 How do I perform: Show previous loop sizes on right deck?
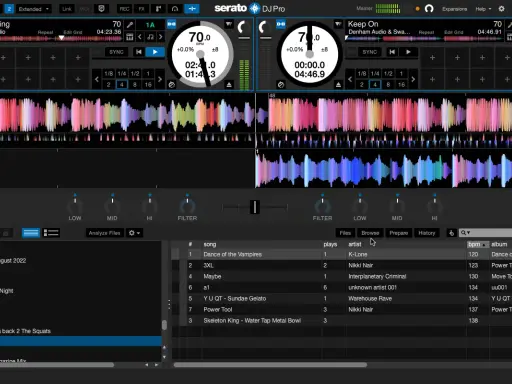point(350,79)
